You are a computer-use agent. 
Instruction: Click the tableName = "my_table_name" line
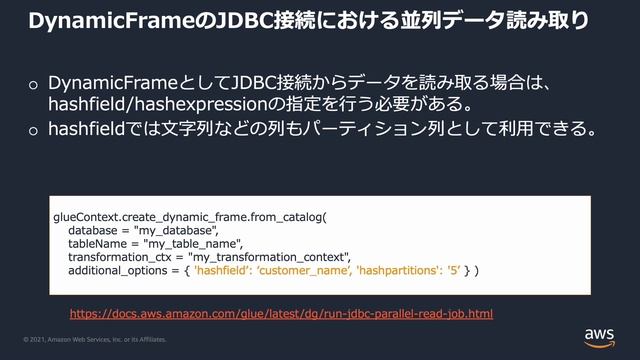[x=155, y=244]
